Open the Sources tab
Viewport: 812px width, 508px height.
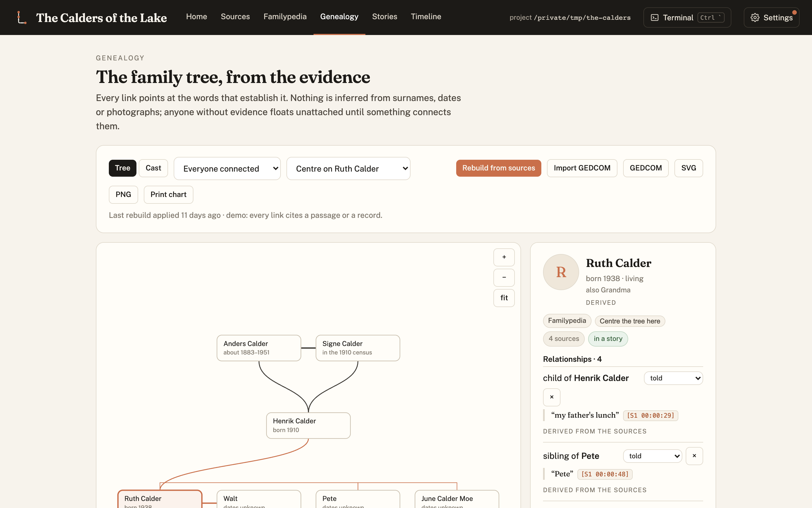pos(235,17)
